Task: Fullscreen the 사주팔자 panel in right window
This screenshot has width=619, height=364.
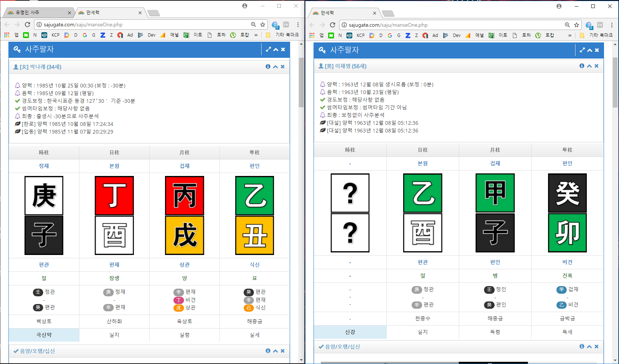Action: point(582,50)
